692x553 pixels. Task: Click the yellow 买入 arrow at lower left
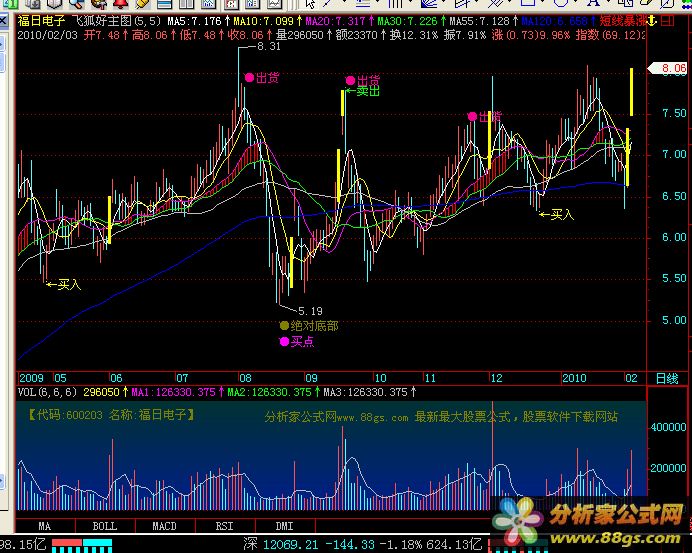[63, 284]
